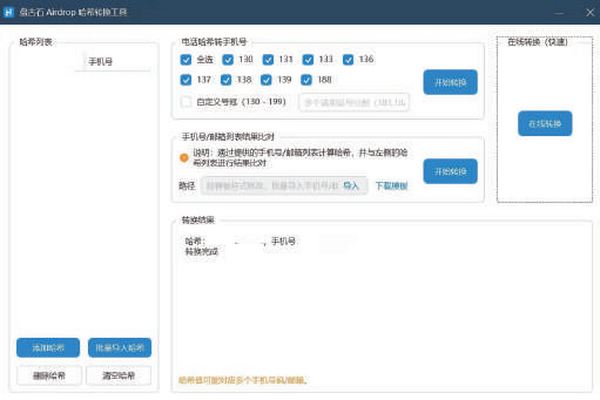The width and height of the screenshot is (600, 400).
Task: Toggle the 全选 checkbox
Action: 186,60
